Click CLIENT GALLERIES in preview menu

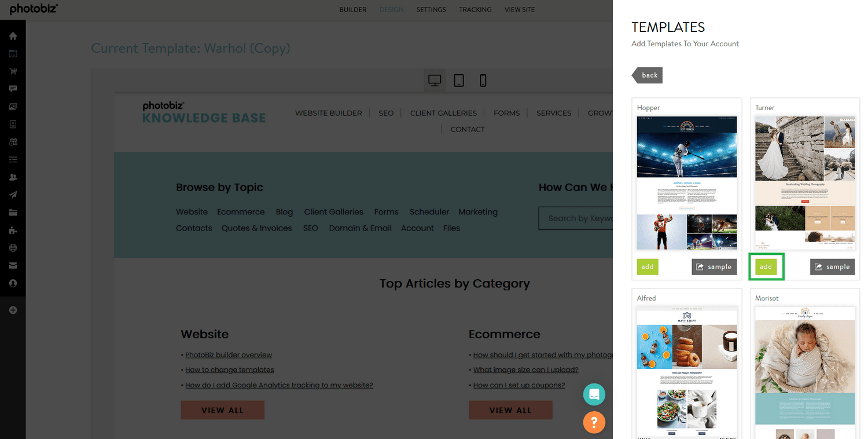tap(443, 113)
